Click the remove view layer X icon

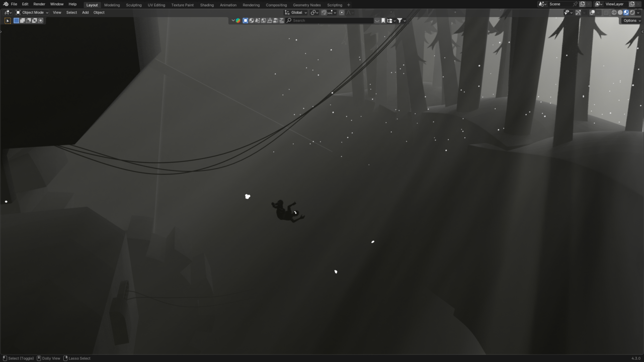(639, 4)
